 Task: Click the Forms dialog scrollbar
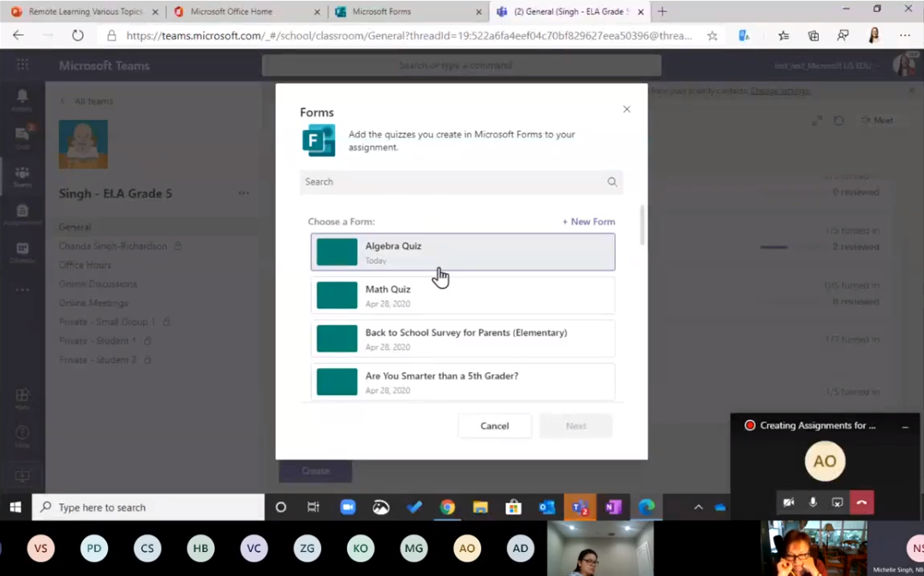point(641,226)
